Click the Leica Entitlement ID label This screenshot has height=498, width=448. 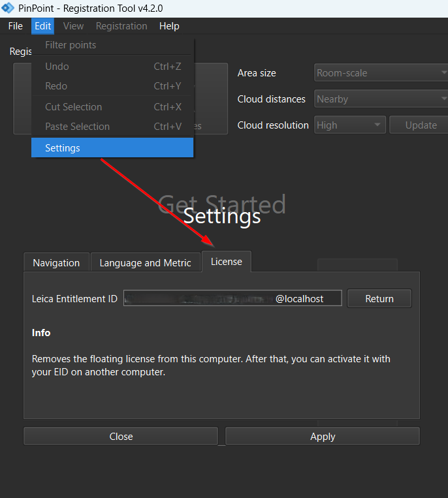pos(74,298)
